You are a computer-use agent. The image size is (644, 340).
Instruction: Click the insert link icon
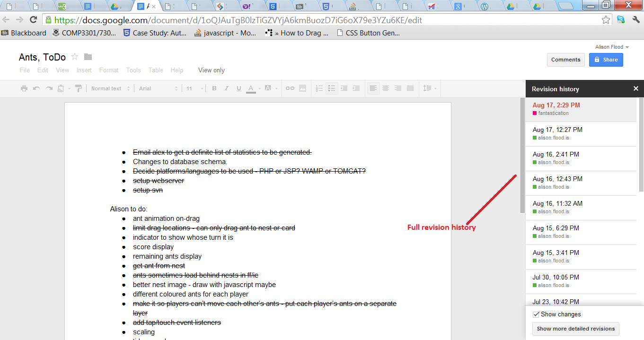[290, 88]
